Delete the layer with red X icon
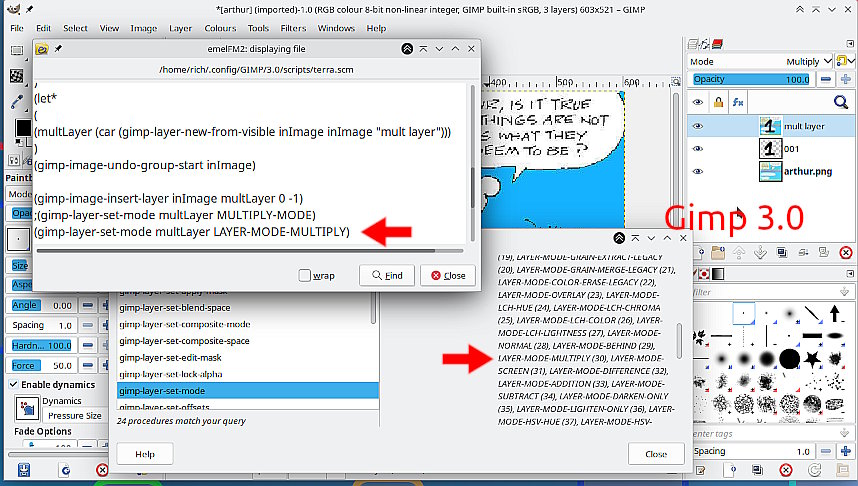 [x=845, y=252]
